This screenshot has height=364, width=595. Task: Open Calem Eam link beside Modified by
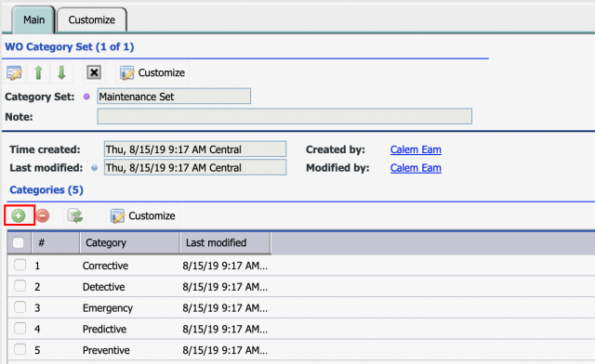416,168
